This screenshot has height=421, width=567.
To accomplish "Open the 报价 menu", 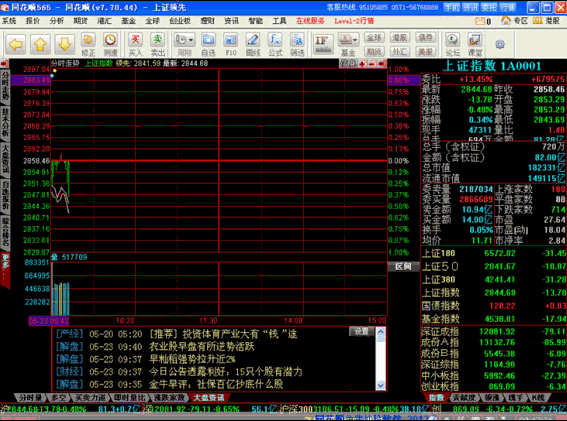I will [33, 21].
